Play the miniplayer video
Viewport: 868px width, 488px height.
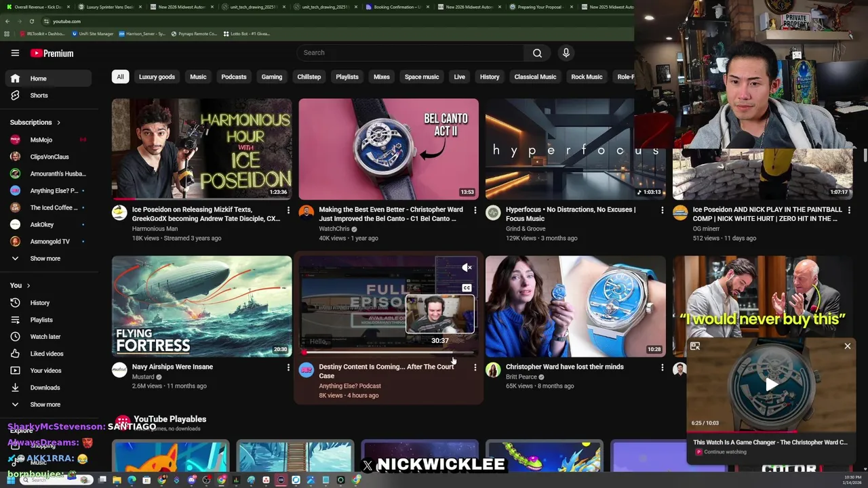click(772, 385)
